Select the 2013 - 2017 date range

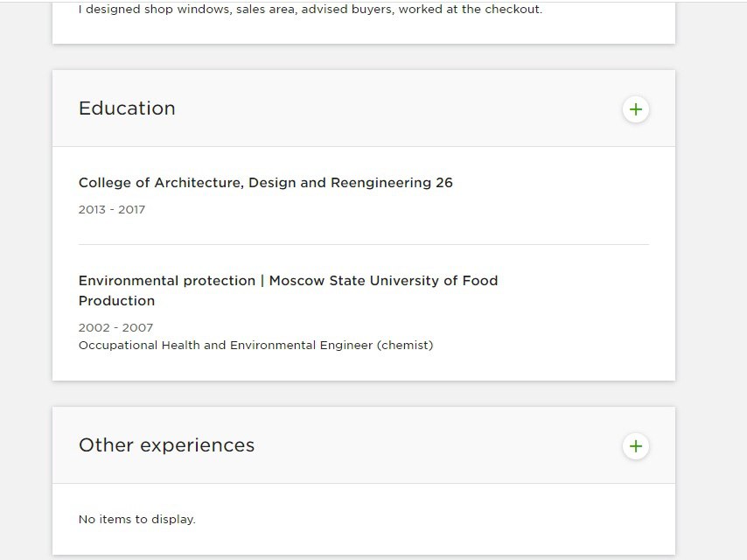(x=112, y=210)
